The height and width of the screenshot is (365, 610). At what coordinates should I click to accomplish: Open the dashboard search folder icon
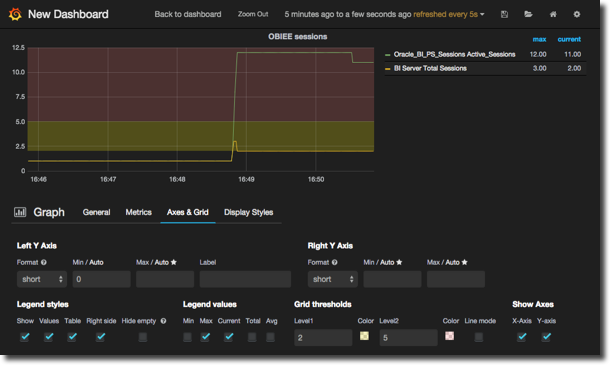click(528, 14)
